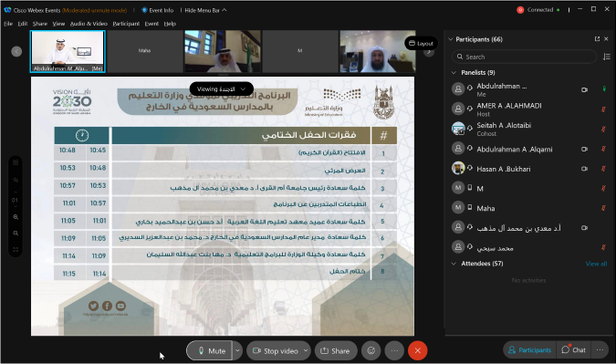
Task: Open the reactions smiley button
Action: [371, 350]
